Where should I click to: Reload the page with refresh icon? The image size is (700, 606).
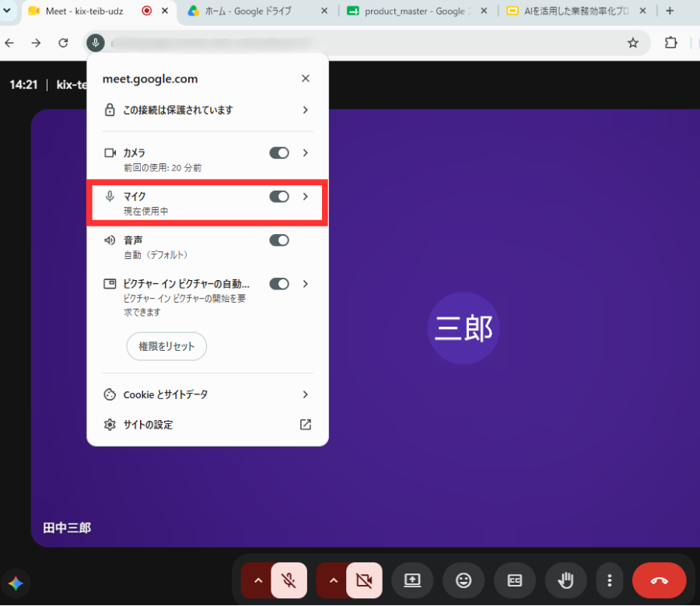point(64,43)
